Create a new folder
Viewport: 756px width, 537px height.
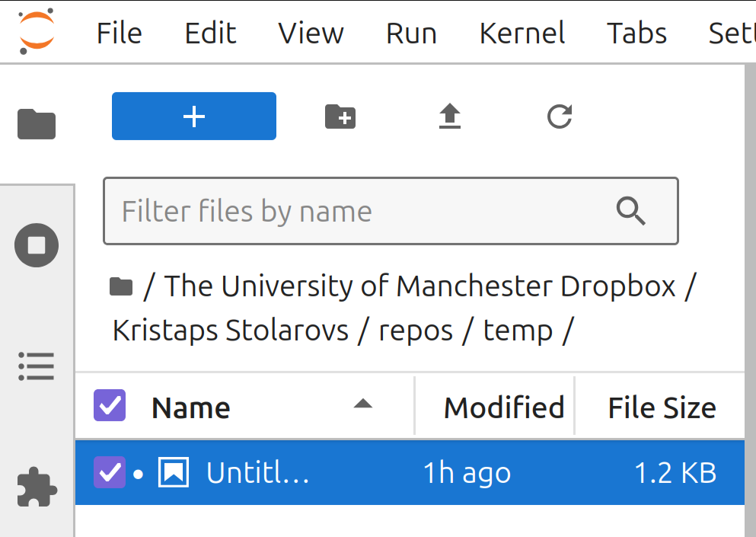pyautogui.click(x=340, y=117)
